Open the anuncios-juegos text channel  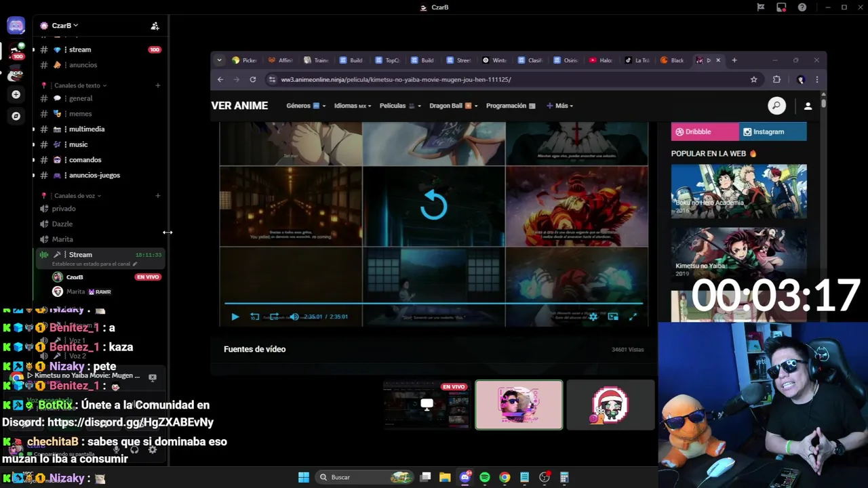pyautogui.click(x=94, y=175)
